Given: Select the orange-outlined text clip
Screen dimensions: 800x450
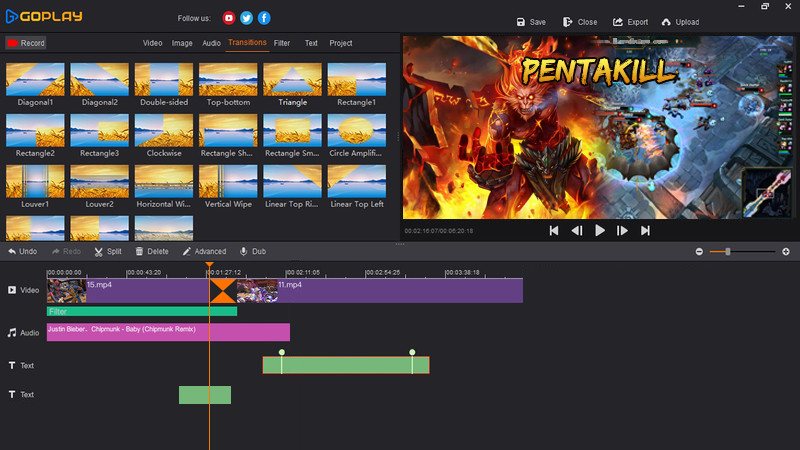Looking at the screenshot, I should click(x=346, y=365).
